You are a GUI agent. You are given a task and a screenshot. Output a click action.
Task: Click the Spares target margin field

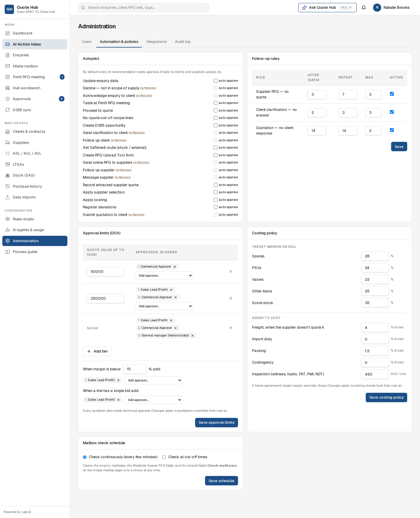[x=375, y=256]
